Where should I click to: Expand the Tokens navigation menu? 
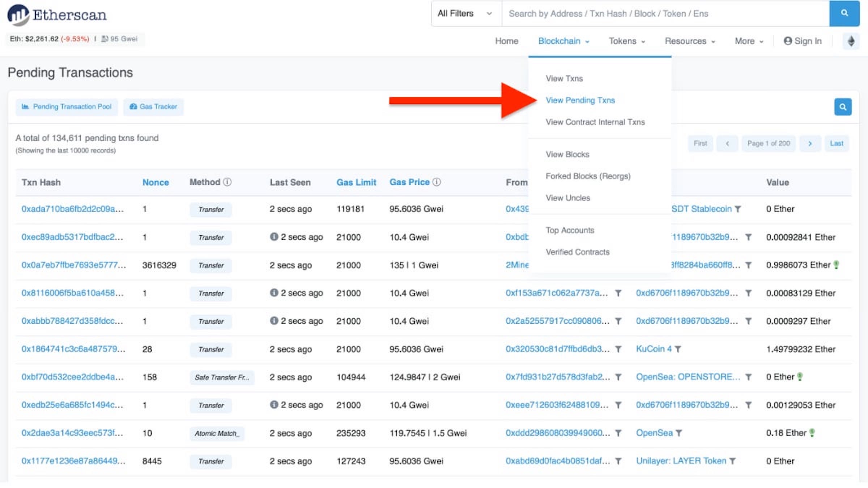tap(626, 41)
